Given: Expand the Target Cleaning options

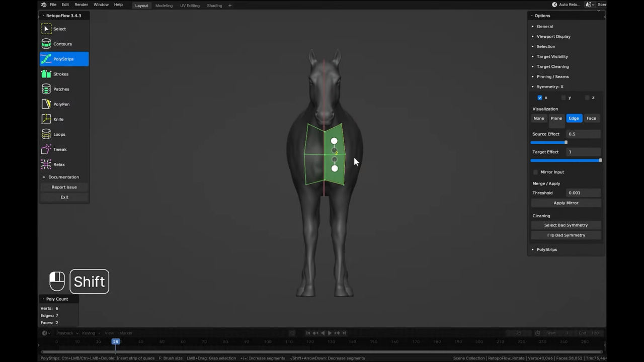Looking at the screenshot, I should click(x=552, y=66).
